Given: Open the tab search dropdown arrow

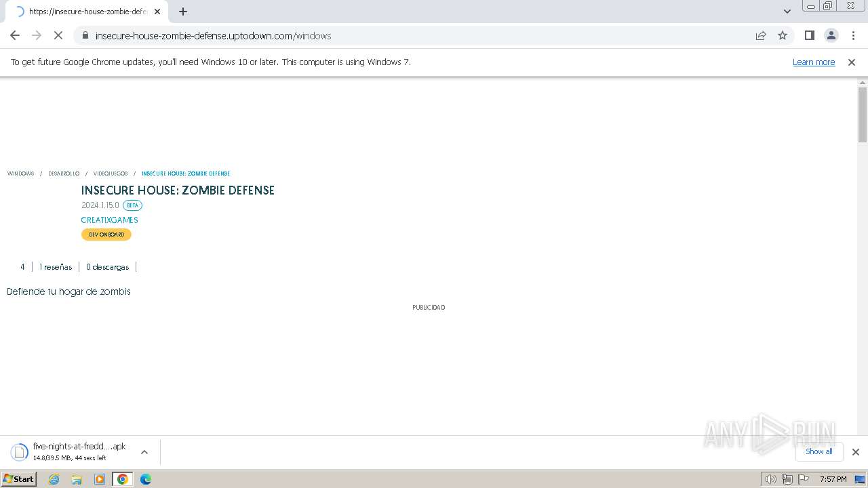Looking at the screenshot, I should coord(787,12).
